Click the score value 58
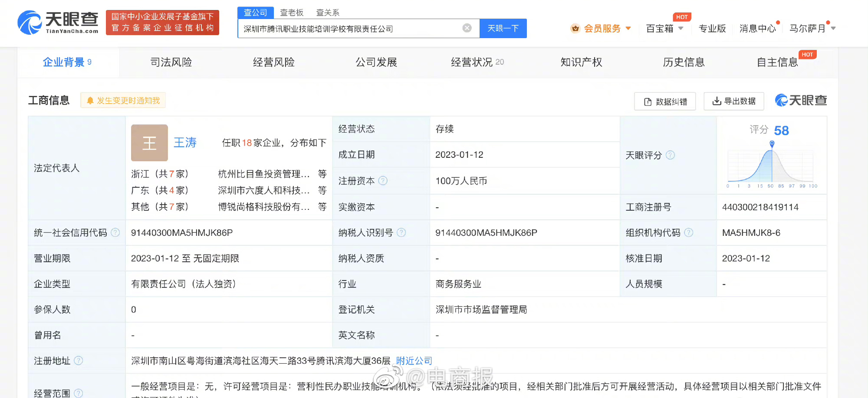Screen dimensions: 868x398 [x=782, y=130]
